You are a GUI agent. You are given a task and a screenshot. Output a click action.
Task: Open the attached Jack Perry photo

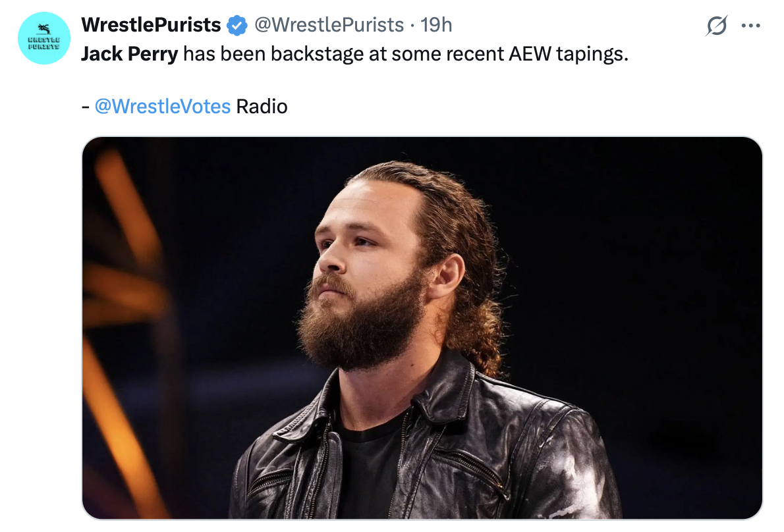pos(422,328)
